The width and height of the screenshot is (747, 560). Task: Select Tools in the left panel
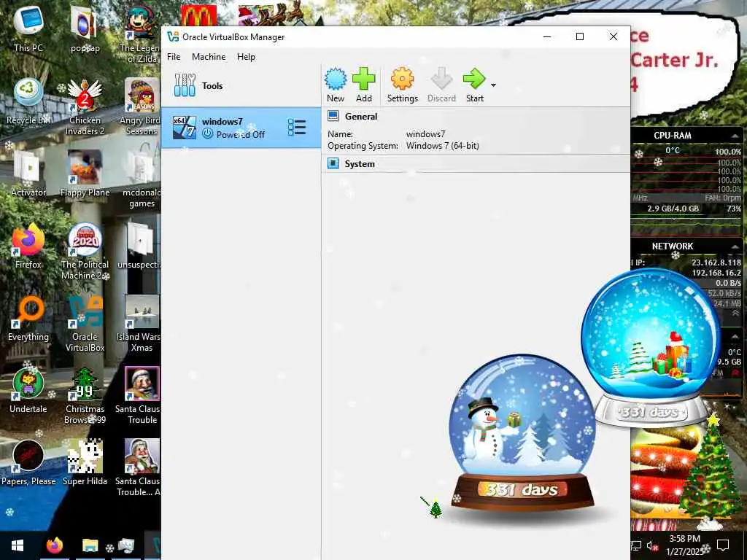pyautogui.click(x=241, y=86)
